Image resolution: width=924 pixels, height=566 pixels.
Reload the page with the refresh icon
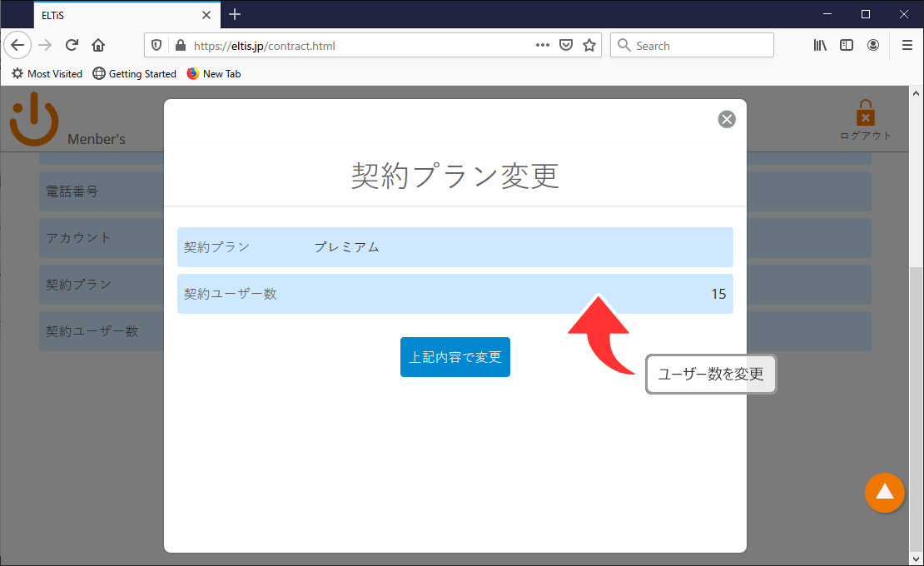72,45
